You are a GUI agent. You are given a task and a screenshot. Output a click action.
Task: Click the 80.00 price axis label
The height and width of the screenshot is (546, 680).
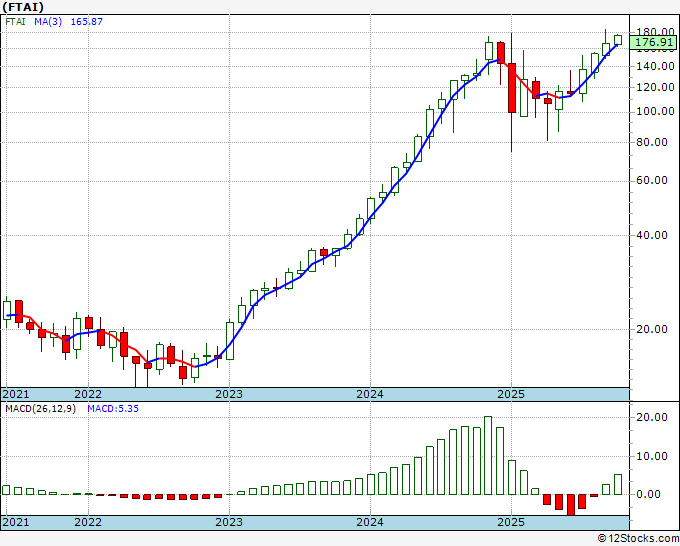pos(652,142)
